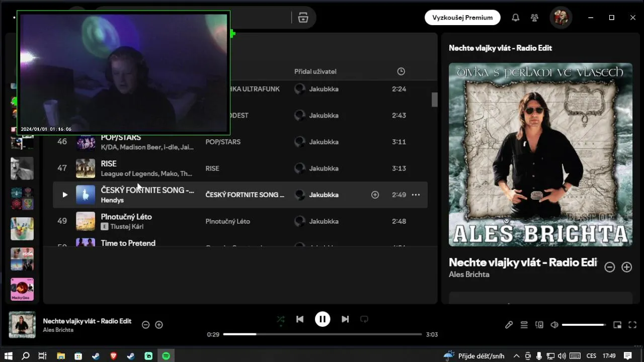Open Windows taskbar search
Viewport: 644px width, 362px height.
click(26, 356)
